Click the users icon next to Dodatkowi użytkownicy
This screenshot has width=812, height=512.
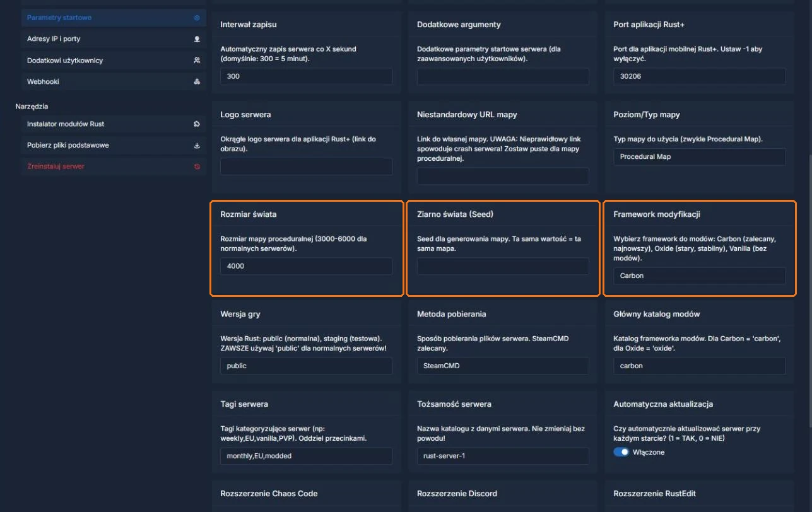pyautogui.click(x=197, y=61)
